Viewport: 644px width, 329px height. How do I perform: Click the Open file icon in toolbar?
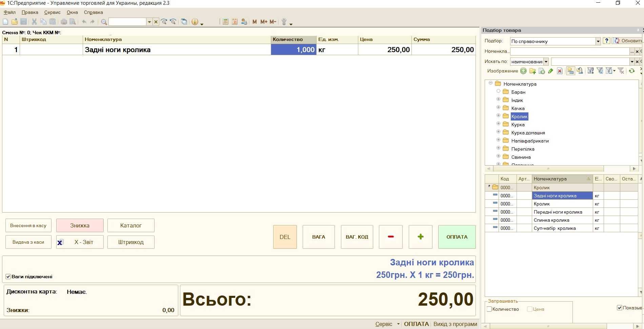click(x=15, y=22)
